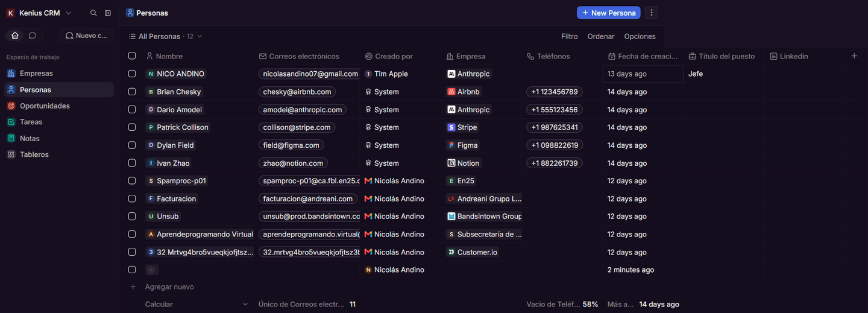Image resolution: width=868 pixels, height=313 pixels.
Task: Check the NICO ANDINO row checkbox
Action: [132, 74]
